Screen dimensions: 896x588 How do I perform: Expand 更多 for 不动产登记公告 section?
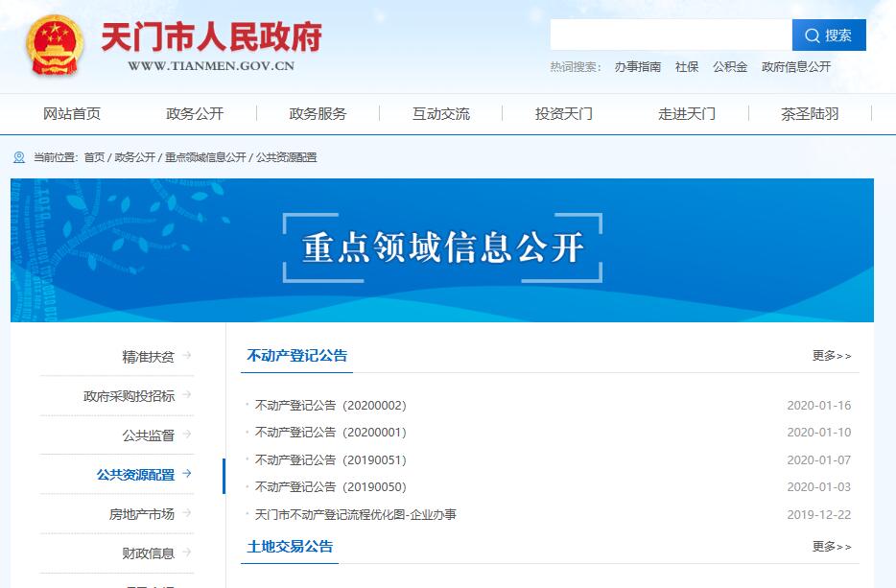(831, 356)
